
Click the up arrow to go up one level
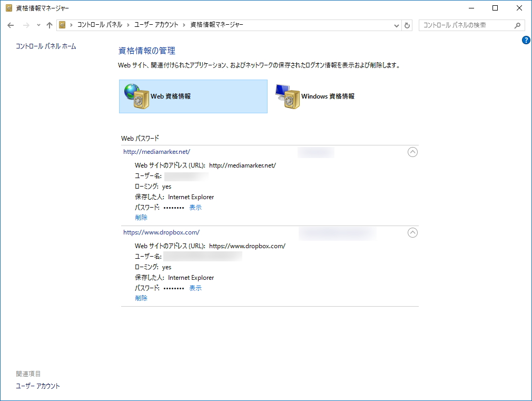point(49,25)
